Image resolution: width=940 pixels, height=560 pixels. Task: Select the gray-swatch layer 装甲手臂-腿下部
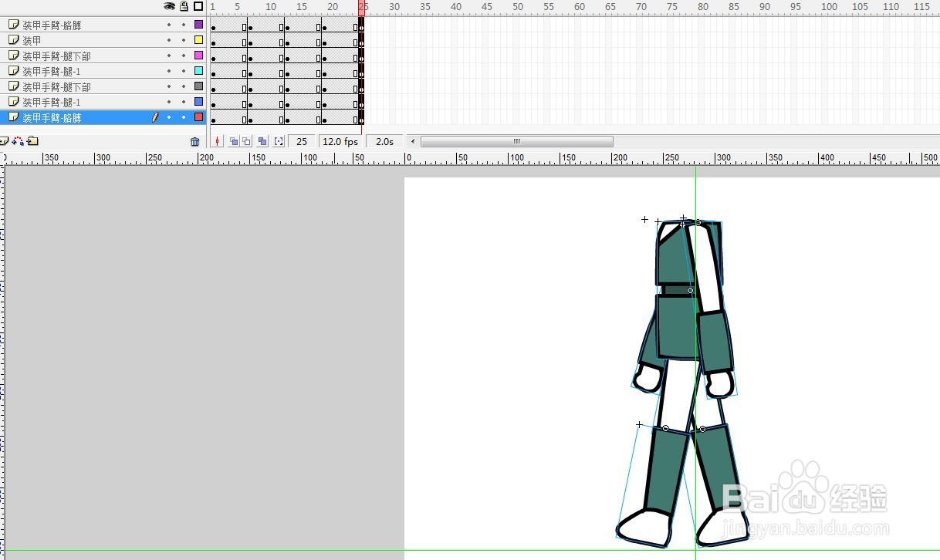[x=56, y=86]
